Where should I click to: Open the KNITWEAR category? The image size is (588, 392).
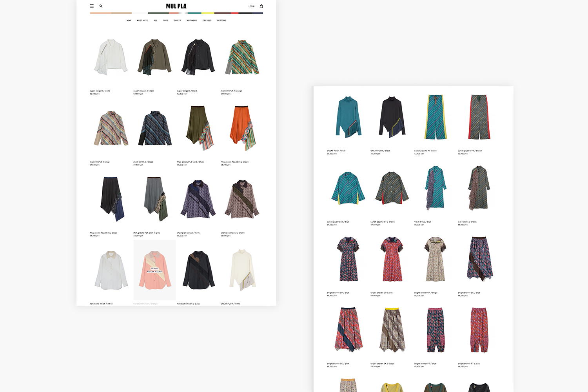point(192,20)
